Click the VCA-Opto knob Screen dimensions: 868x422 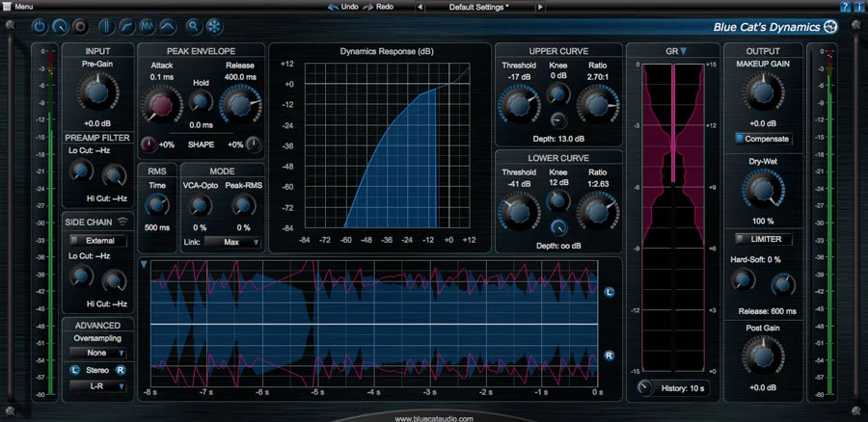point(200,205)
